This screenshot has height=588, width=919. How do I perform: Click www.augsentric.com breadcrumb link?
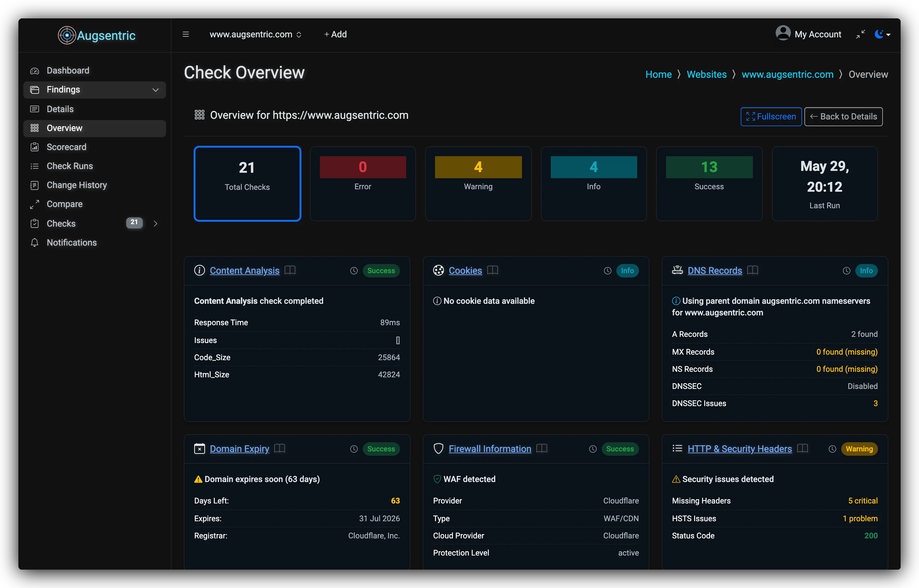click(x=787, y=74)
